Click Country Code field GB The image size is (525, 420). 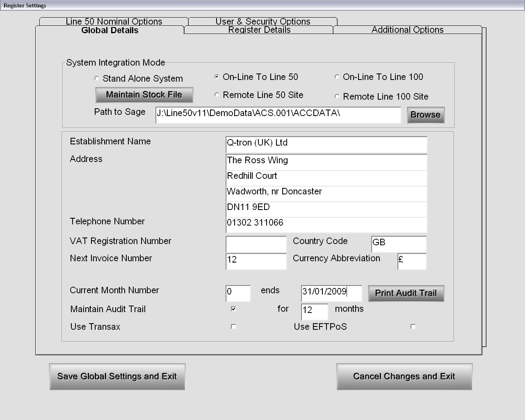[399, 244]
